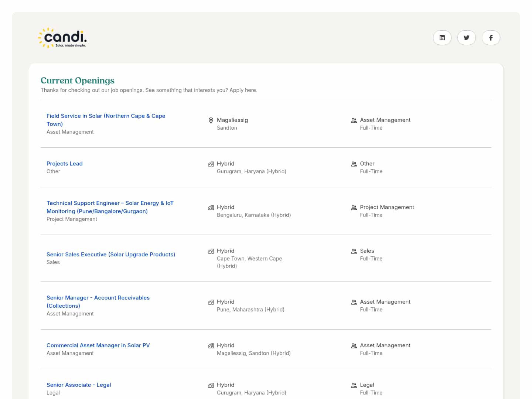This screenshot has width=532, height=399.
Task: Open Commercial Asset Manager in Solar PV
Action: click(x=98, y=345)
